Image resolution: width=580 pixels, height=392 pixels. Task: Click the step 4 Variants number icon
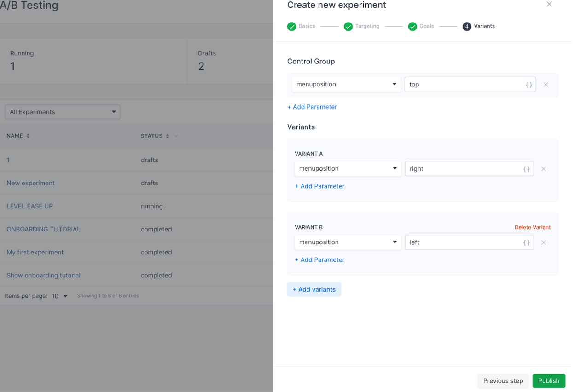467,27
